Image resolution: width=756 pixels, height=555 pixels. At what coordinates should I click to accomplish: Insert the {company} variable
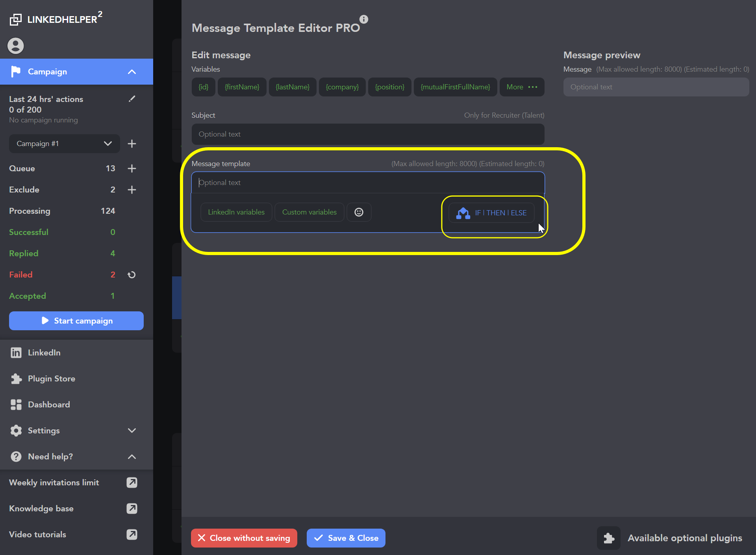[342, 87]
